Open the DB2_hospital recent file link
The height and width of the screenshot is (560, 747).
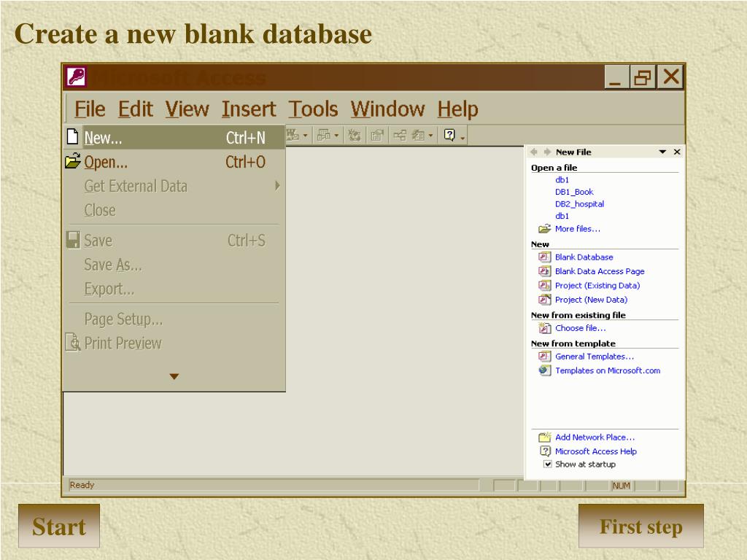coord(579,204)
